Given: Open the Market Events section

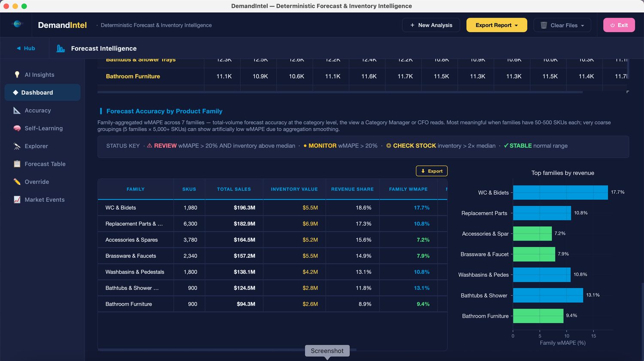Looking at the screenshot, I should coord(43,199).
